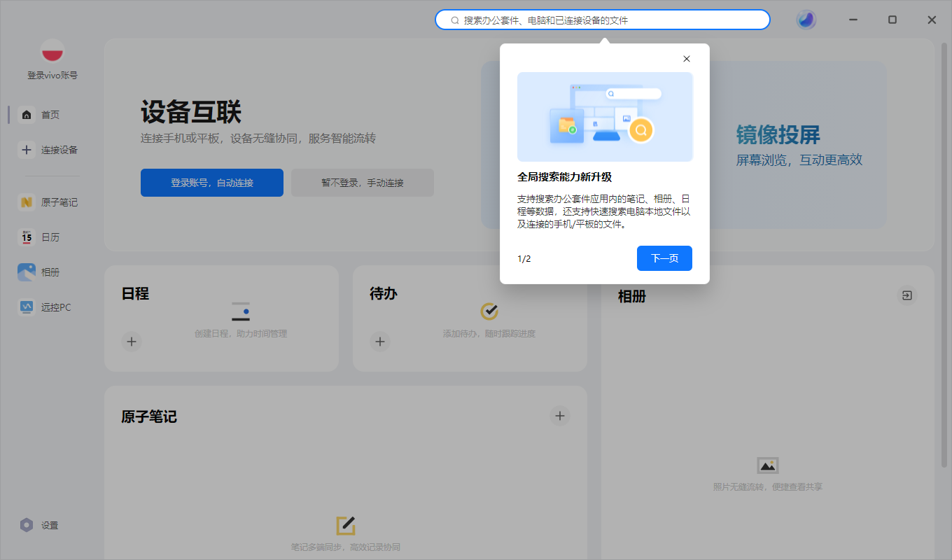Select 日历 label in sidebar
Image resolution: width=952 pixels, height=560 pixels.
pos(50,237)
